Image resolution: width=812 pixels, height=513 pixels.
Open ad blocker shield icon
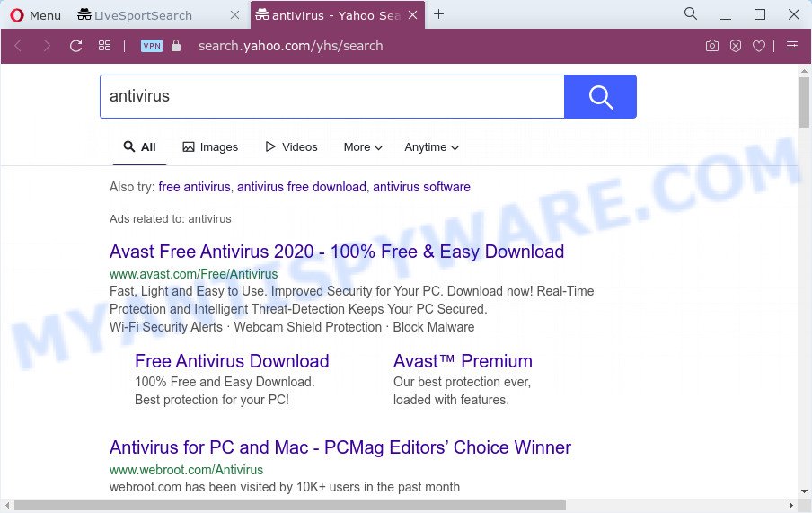pyautogui.click(x=736, y=46)
